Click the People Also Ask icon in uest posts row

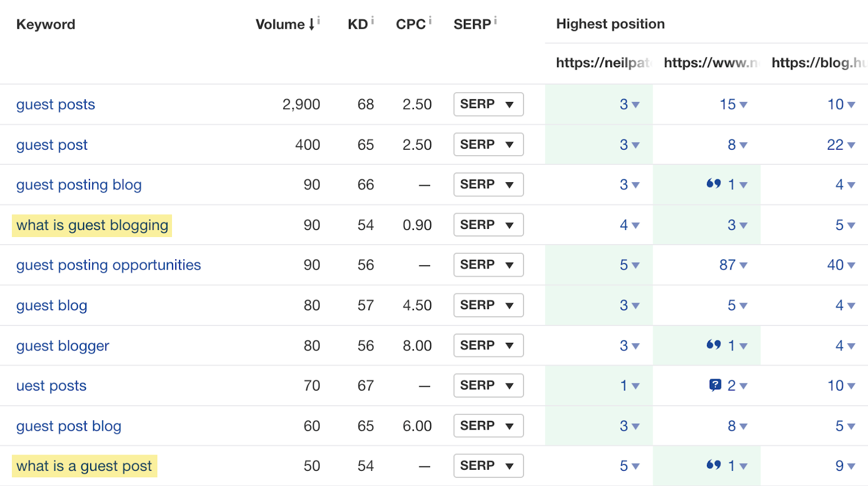pyautogui.click(x=715, y=385)
